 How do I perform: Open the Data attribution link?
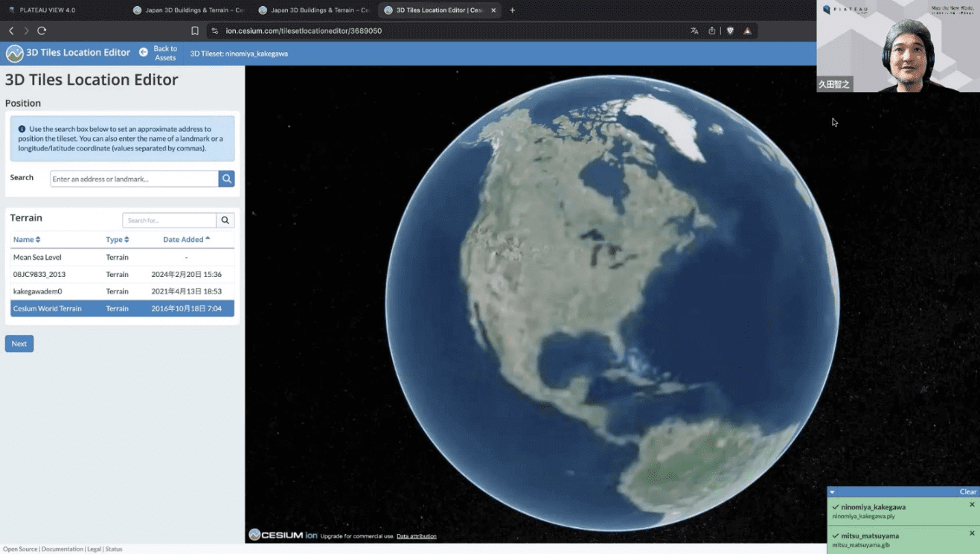pos(416,536)
